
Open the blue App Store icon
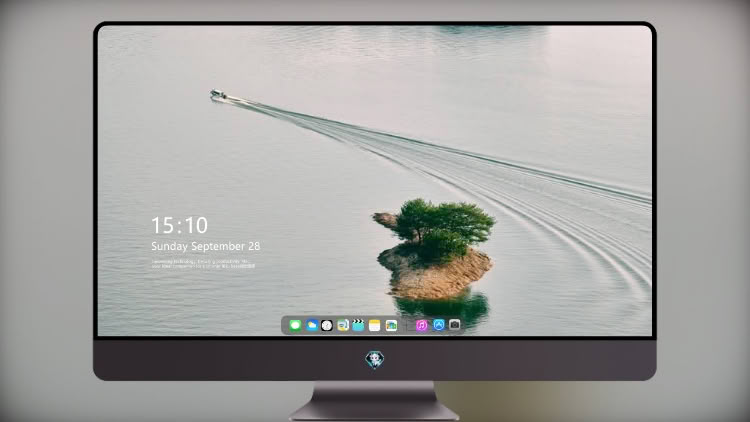click(x=439, y=325)
